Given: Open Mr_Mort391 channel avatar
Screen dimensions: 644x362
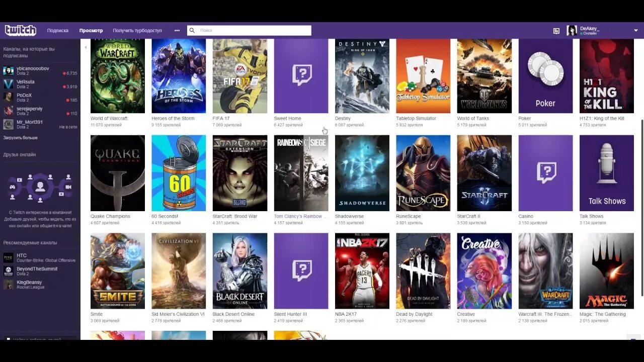Looking at the screenshot, I should point(9,124).
